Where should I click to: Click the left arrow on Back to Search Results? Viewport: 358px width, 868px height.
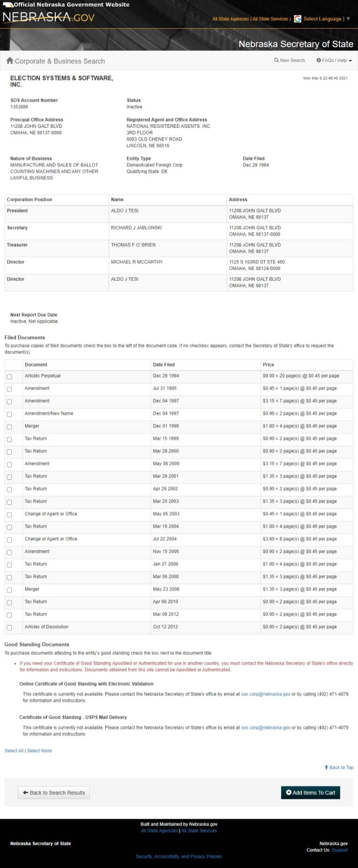pos(26,792)
